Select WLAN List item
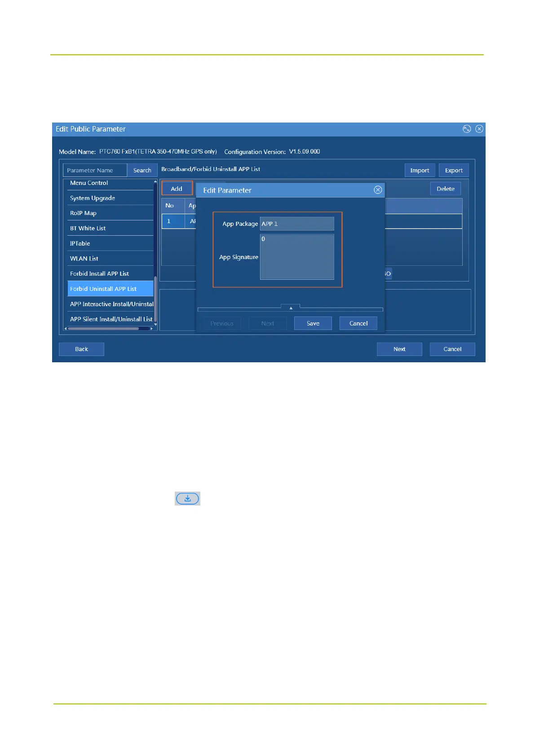The height and width of the screenshot is (756, 535). (110, 259)
